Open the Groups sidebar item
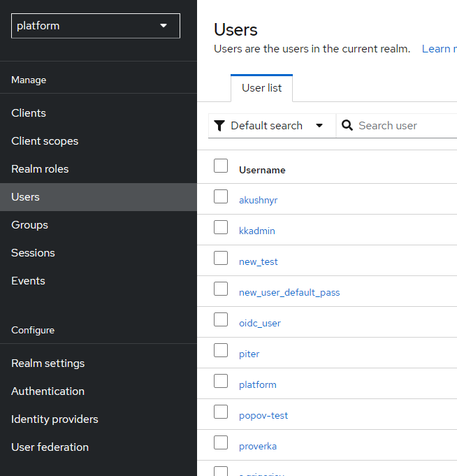This screenshot has height=476, width=457. [x=30, y=225]
